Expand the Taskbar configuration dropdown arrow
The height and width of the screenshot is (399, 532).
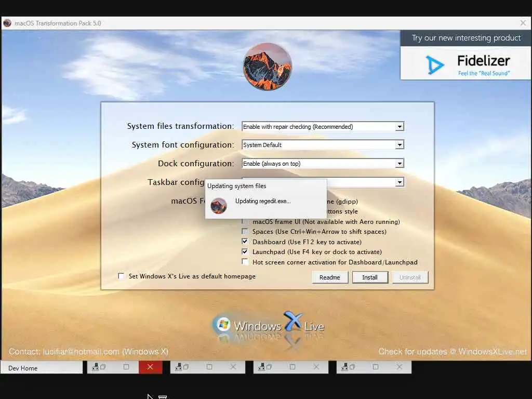[400, 182]
